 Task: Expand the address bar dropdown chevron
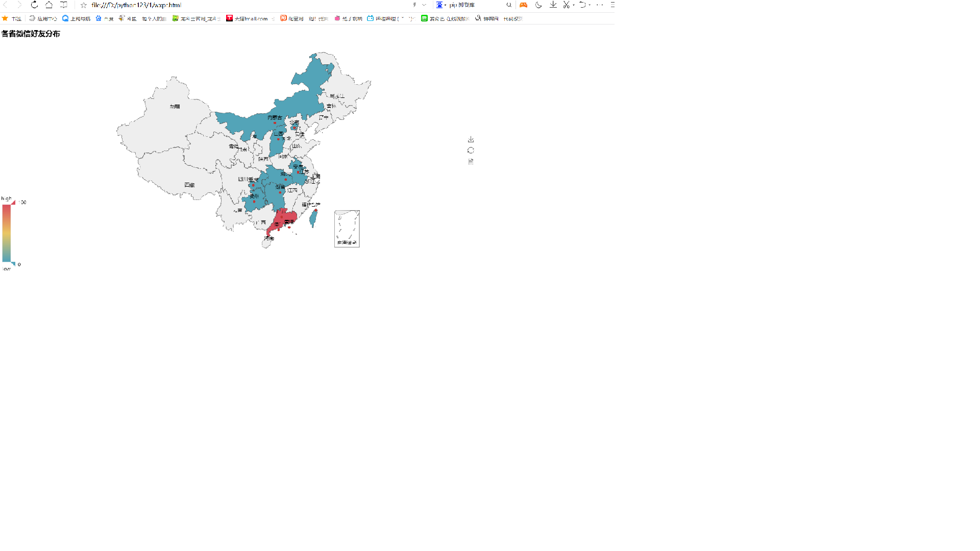click(424, 5)
